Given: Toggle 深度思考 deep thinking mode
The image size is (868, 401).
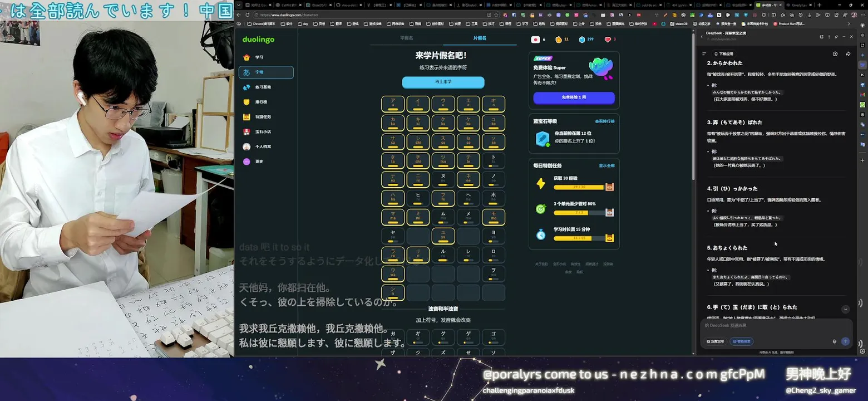Looking at the screenshot, I should 716,341.
